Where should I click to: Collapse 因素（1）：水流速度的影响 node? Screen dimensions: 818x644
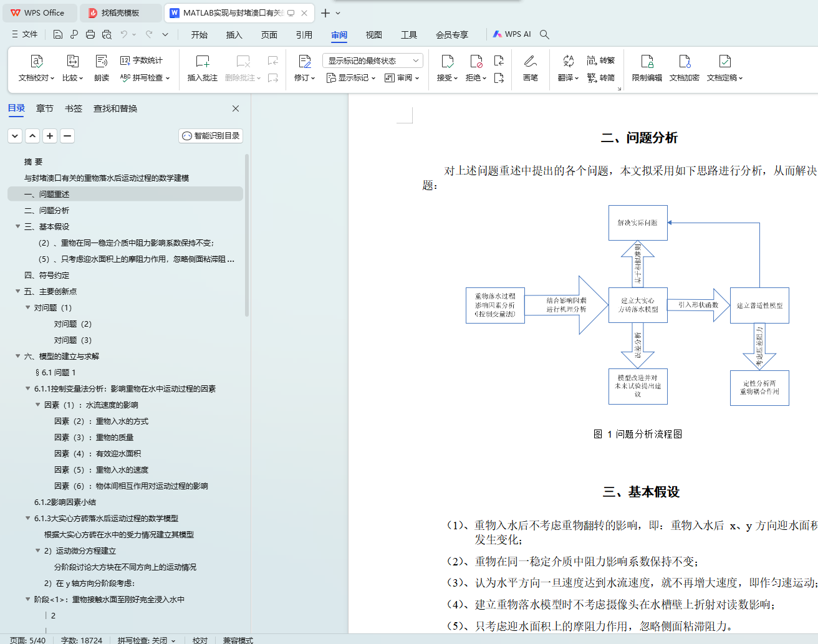coord(37,405)
